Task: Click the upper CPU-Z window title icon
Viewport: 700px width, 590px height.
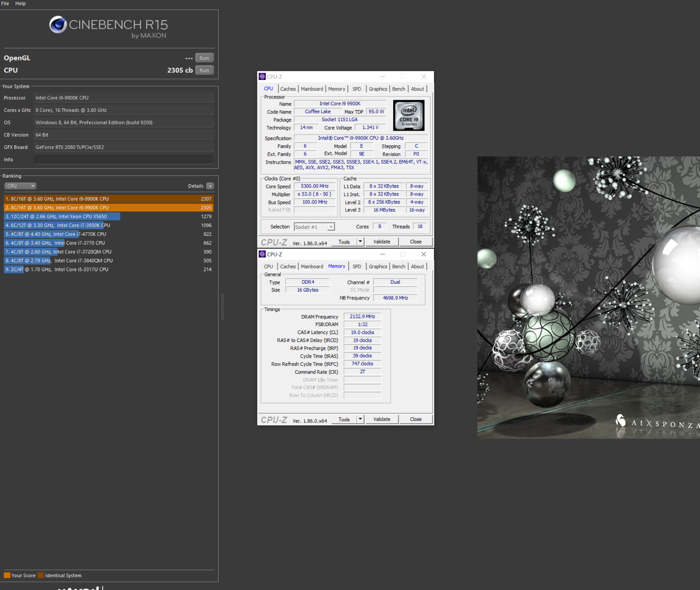Action: pos(262,77)
